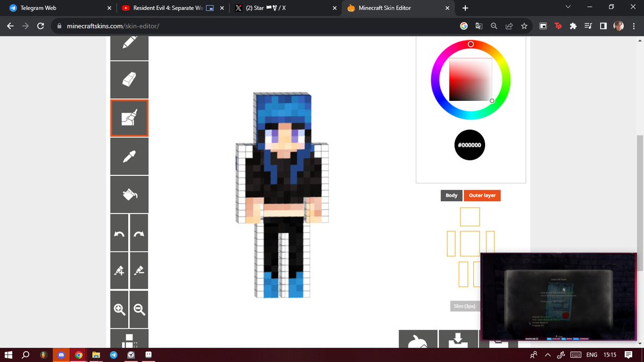Zoom out of the skin model
Viewport: 644px width, 362px height.
pyautogui.click(x=139, y=309)
